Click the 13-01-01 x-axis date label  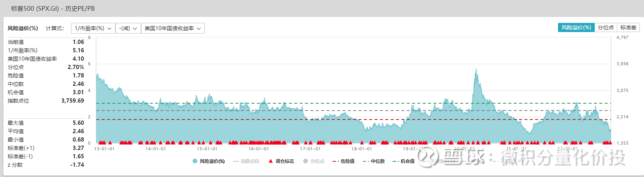coord(104,149)
